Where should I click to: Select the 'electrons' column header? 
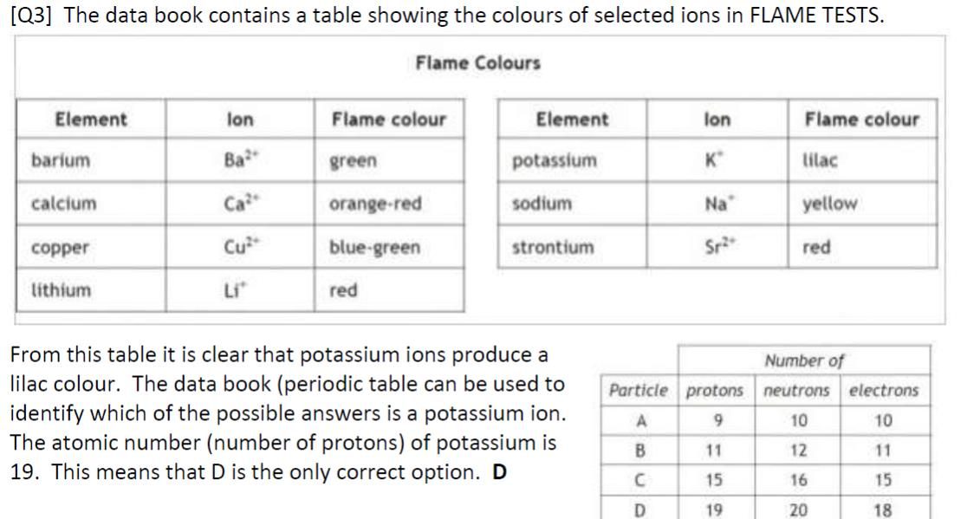(885, 390)
